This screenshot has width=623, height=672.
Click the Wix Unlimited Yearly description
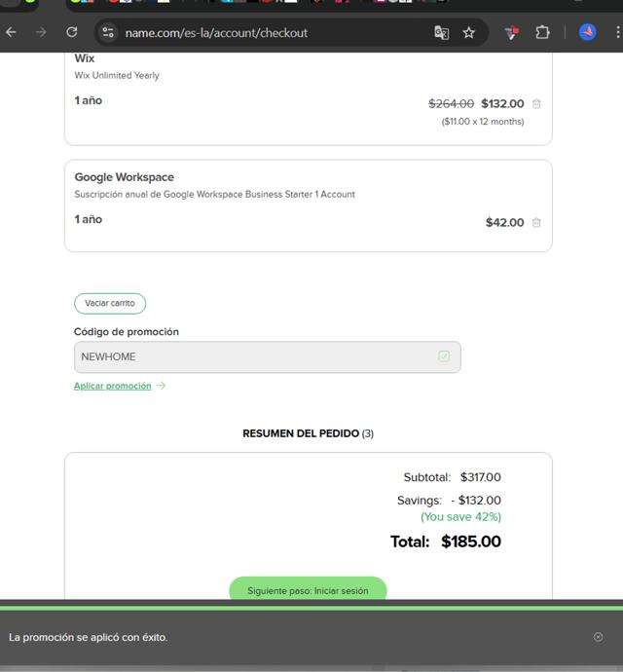(x=117, y=75)
